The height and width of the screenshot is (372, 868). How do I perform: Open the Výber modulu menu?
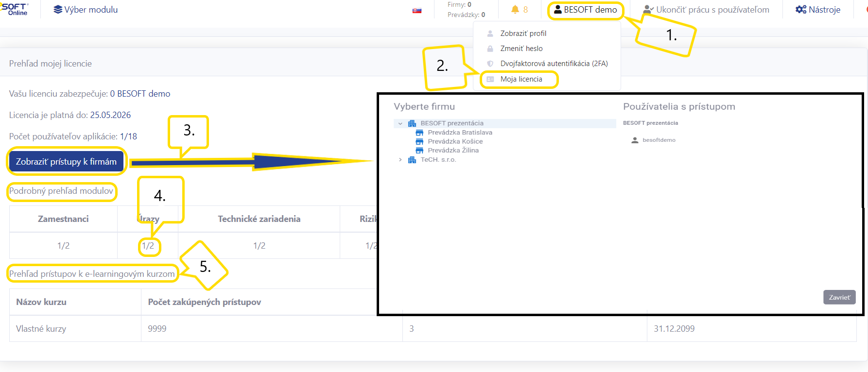86,10
